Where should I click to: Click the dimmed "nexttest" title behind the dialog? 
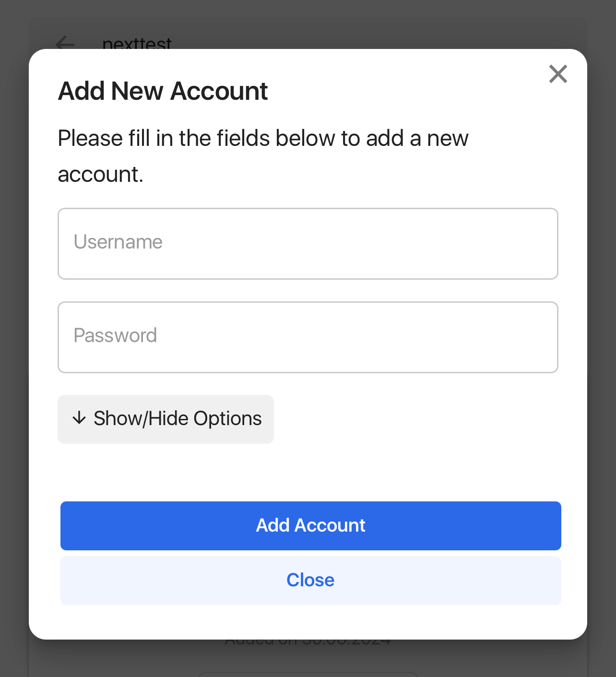(x=137, y=43)
